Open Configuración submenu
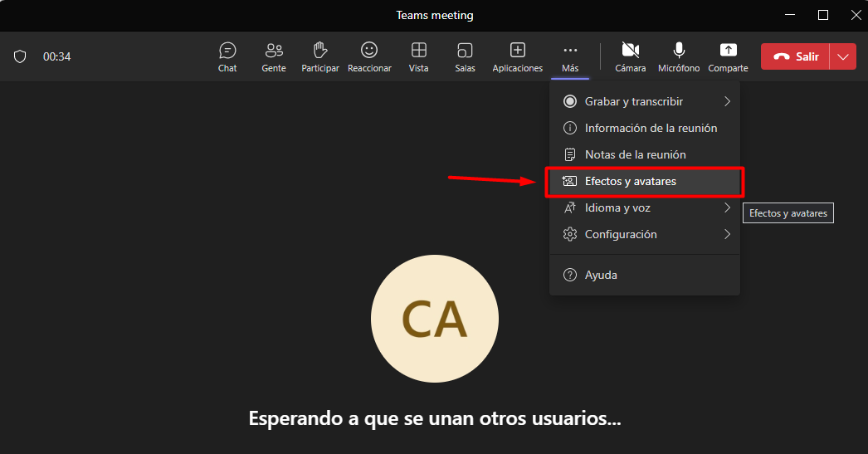Viewport: 868px width, 454px height. tap(645, 234)
